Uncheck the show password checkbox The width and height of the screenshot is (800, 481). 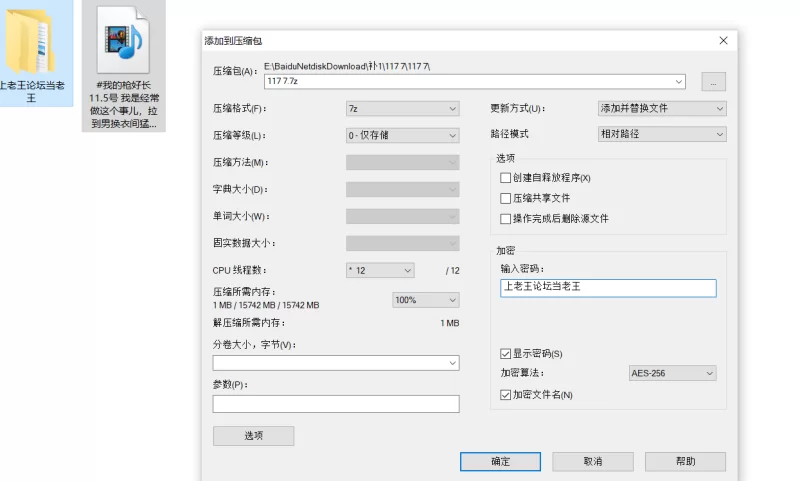tap(505, 353)
